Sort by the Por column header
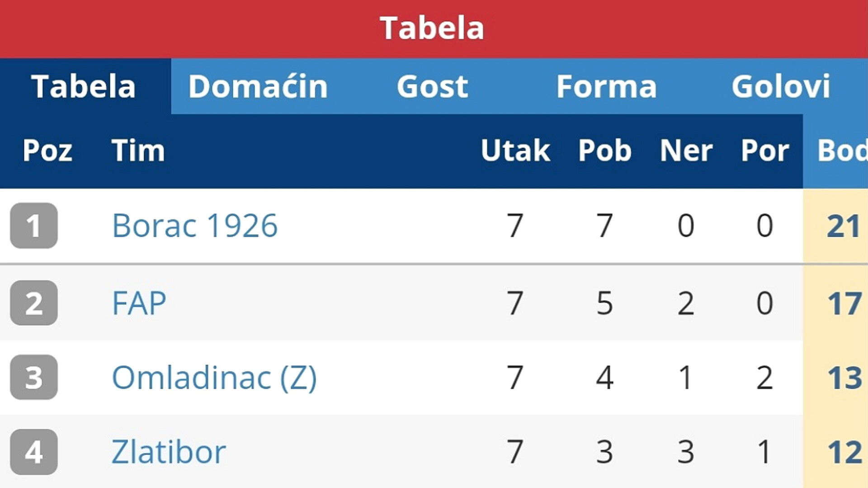The height and width of the screenshot is (488, 868). point(765,150)
